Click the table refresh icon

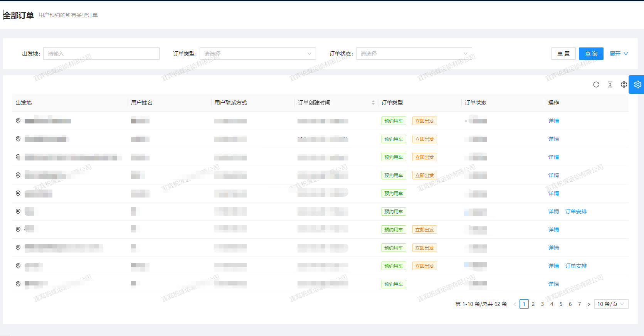click(596, 84)
